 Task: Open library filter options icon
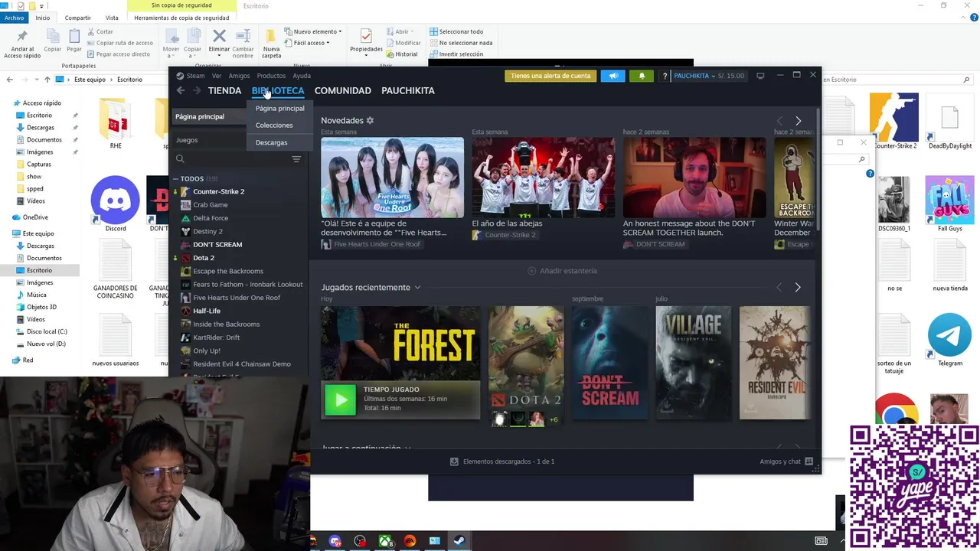click(296, 159)
